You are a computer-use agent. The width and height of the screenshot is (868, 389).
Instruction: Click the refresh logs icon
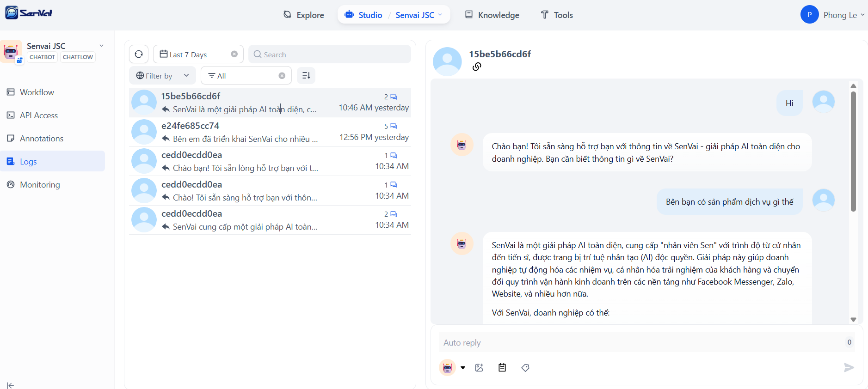tap(139, 54)
